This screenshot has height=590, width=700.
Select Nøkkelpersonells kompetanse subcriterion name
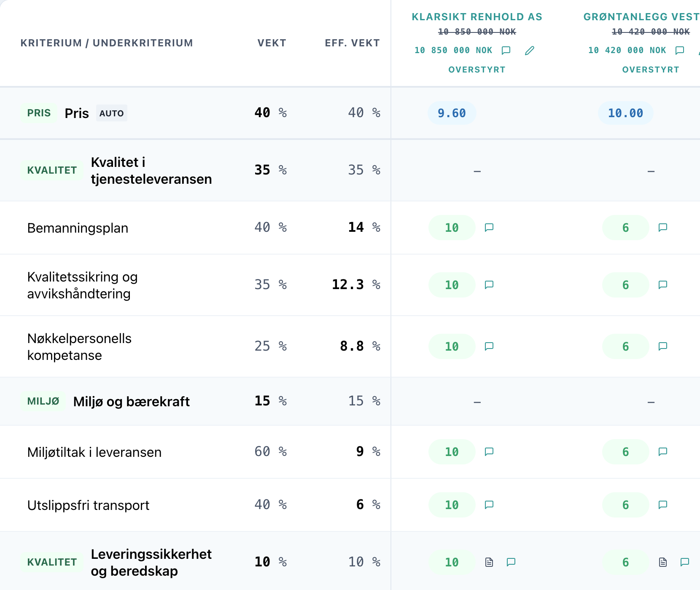[79, 347]
